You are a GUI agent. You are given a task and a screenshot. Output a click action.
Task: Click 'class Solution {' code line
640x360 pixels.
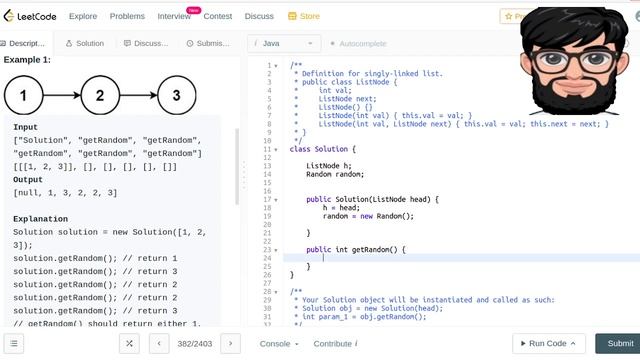(322, 149)
